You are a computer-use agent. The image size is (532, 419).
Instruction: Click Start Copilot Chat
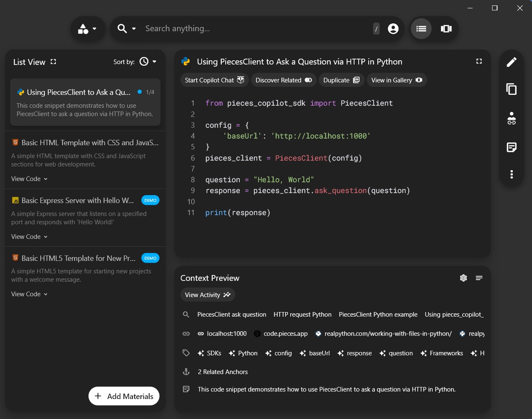coord(214,80)
